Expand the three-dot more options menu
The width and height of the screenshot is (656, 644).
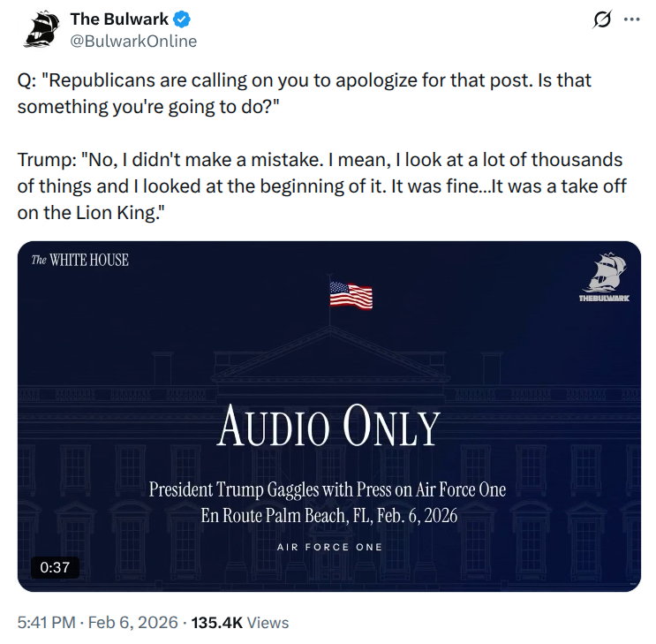coord(631,19)
